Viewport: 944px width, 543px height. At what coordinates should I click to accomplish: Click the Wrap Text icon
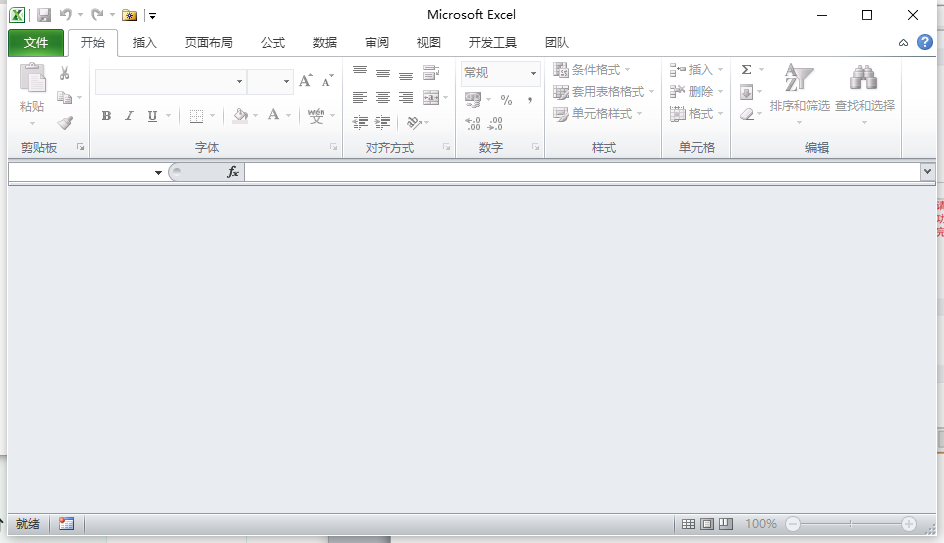click(431, 73)
